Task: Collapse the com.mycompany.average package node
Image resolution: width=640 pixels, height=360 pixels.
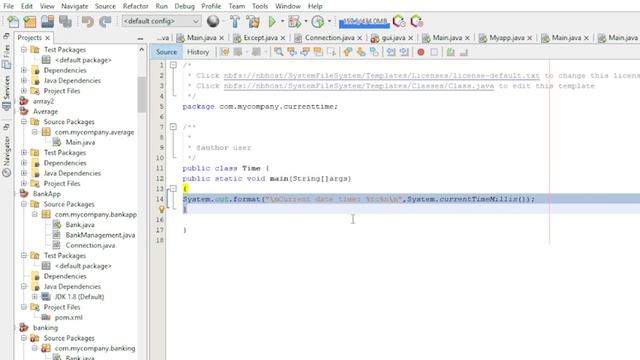Action: (x=34, y=132)
